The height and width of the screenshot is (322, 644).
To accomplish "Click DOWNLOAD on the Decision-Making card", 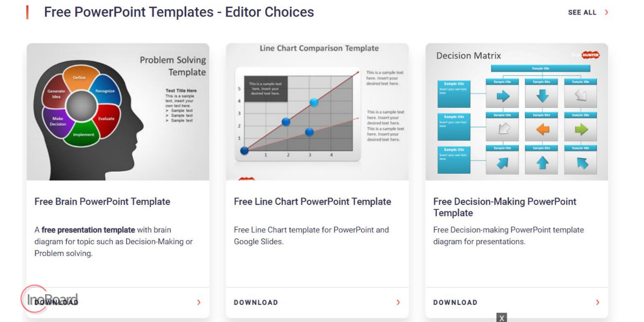I will [455, 302].
